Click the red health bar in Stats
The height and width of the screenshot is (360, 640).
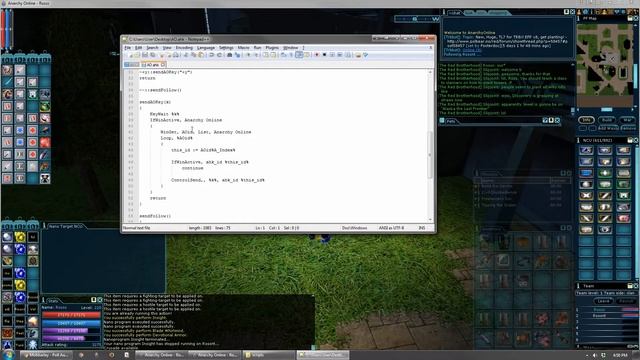71,315
